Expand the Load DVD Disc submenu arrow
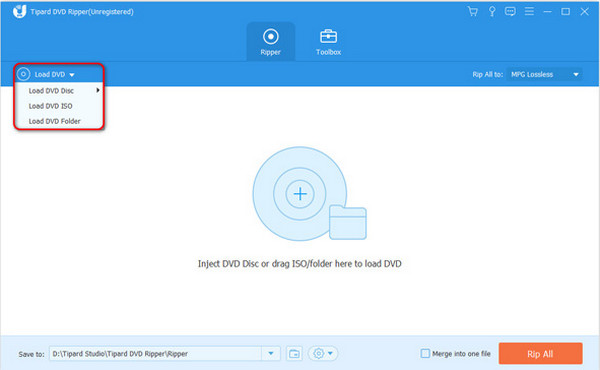600x370 pixels. (x=98, y=90)
